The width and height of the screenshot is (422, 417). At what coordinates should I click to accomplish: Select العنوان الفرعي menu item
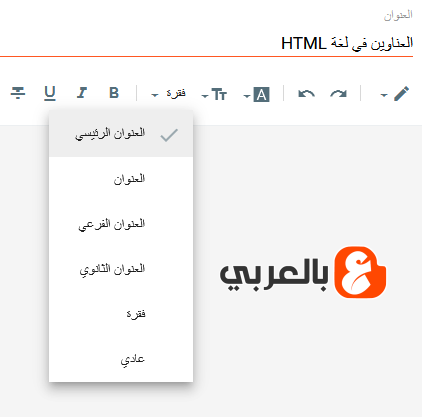point(121,224)
